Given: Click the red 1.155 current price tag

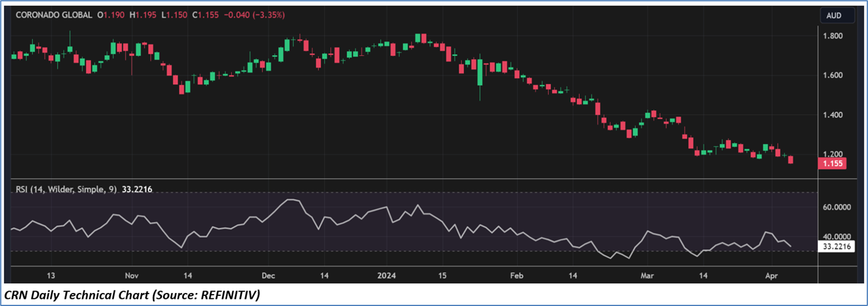Looking at the screenshot, I should 833,163.
